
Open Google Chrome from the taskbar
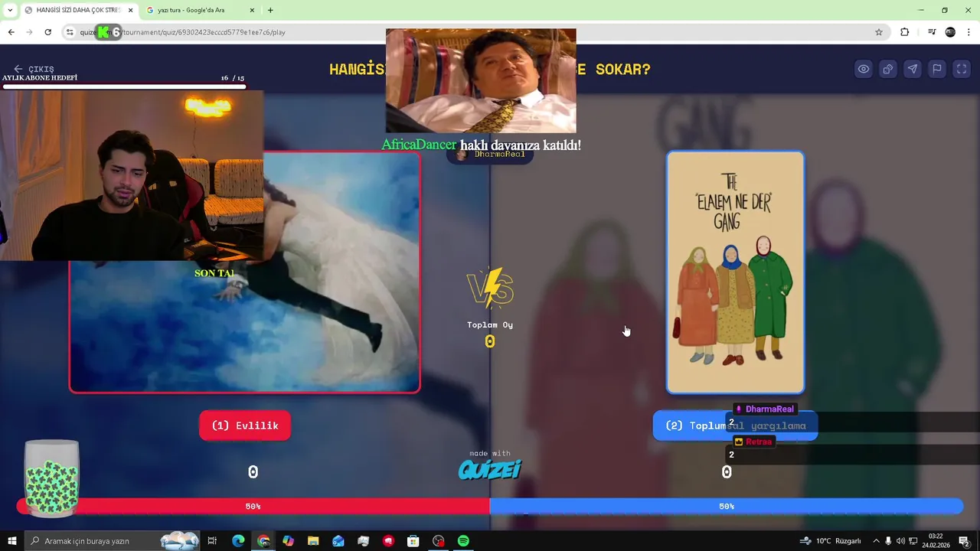tap(263, 541)
